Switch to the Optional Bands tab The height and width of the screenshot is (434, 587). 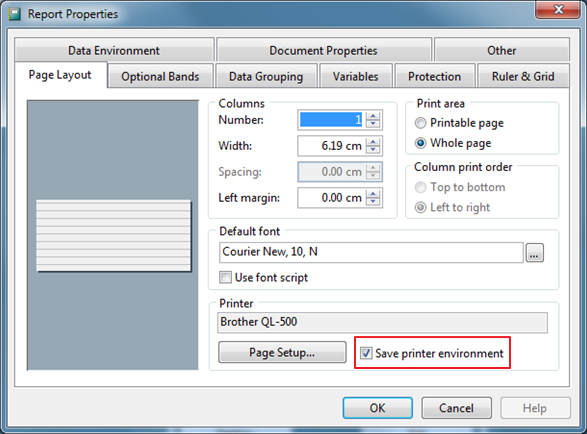[x=160, y=76]
